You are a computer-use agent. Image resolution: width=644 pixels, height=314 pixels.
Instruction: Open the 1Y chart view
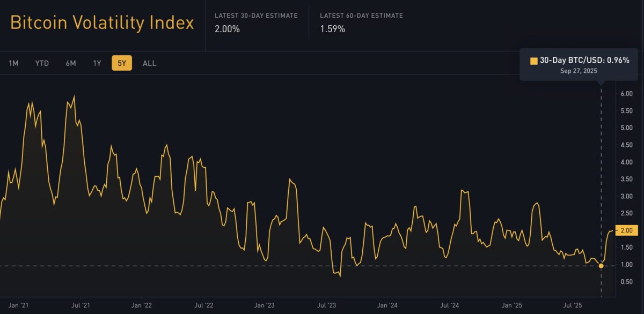[97, 63]
